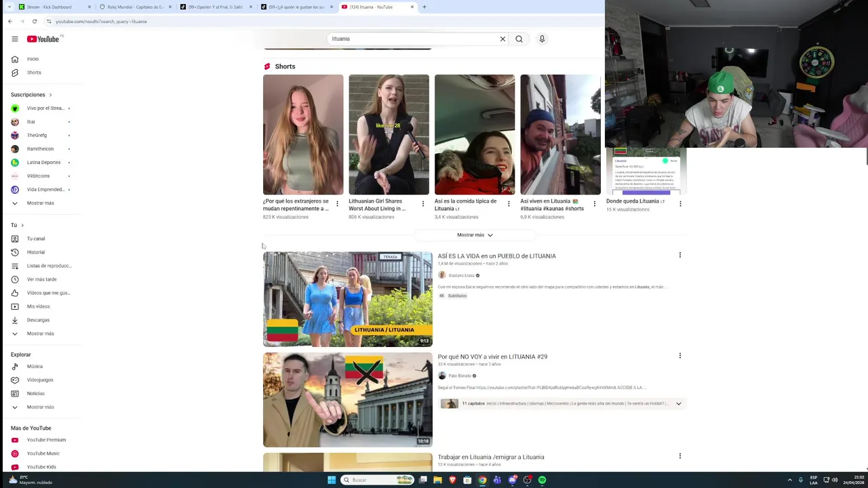
Task: Expand the Tú section header
Action: (x=17, y=225)
